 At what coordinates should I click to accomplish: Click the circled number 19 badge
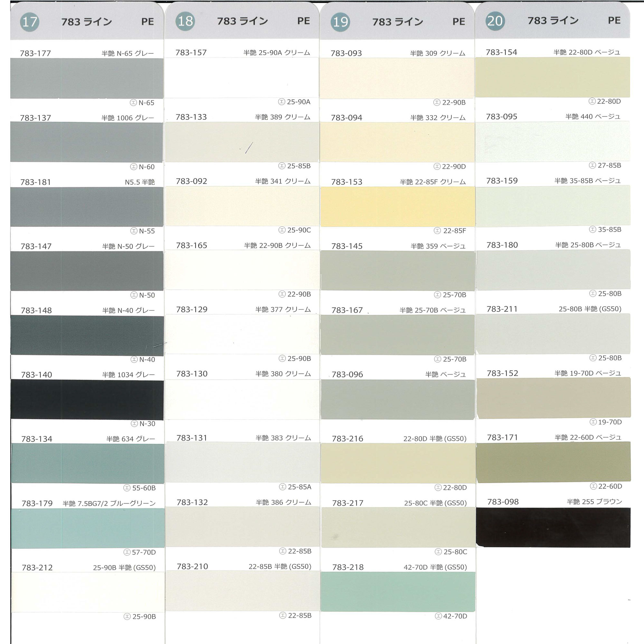tap(340, 22)
